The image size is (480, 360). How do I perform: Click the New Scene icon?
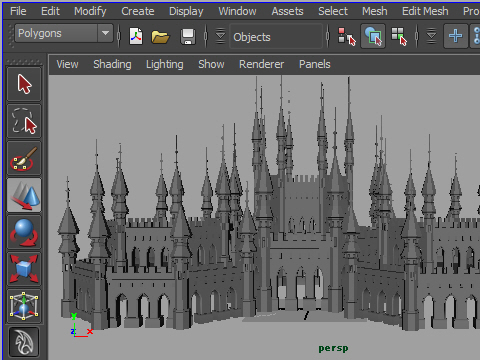click(x=136, y=36)
